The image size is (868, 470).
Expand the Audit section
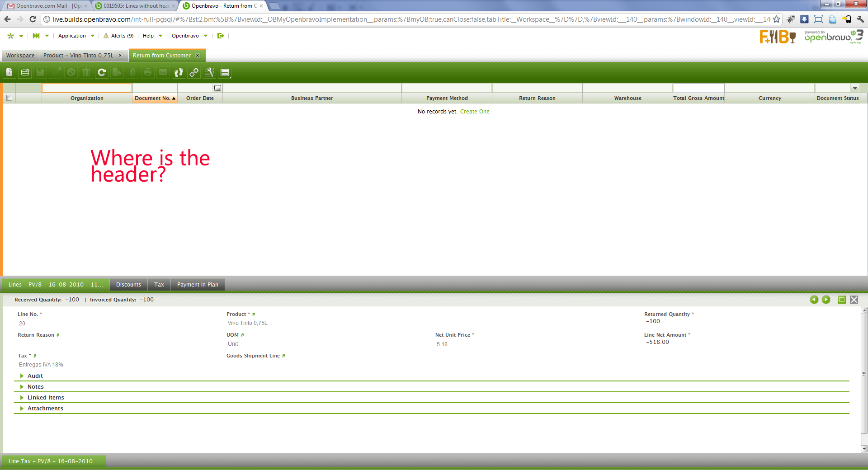[35, 376]
